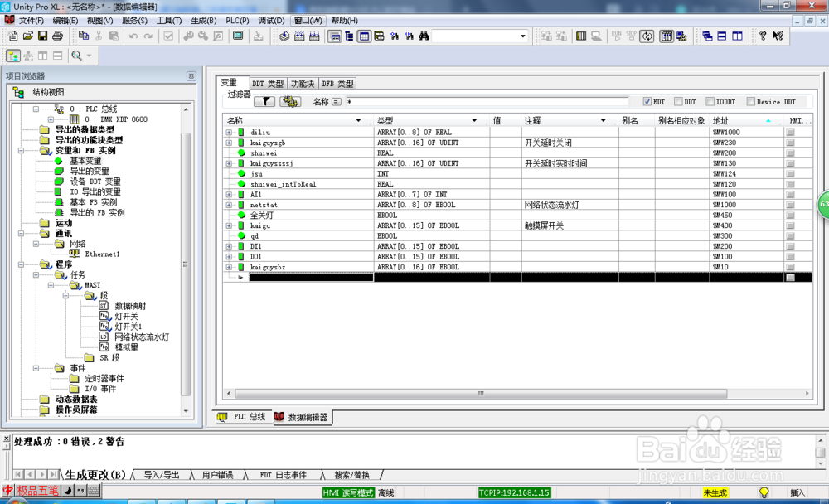
Task: Open the 名称 column header dropdown
Action: click(358, 120)
